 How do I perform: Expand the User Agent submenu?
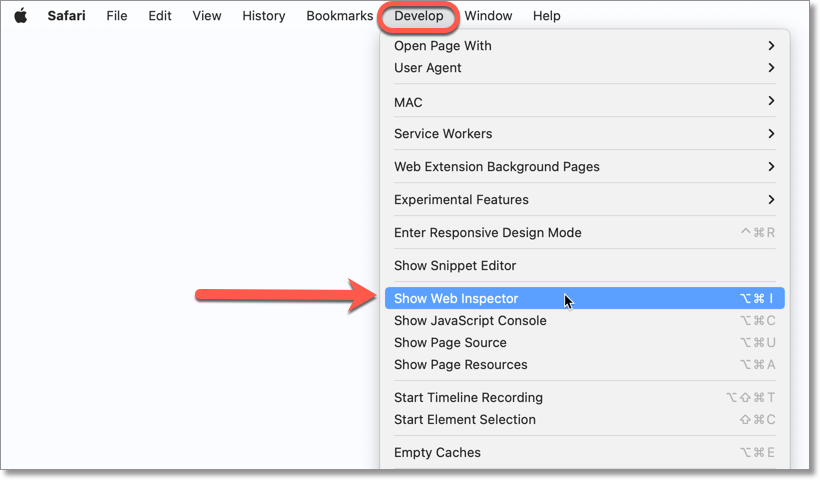click(x=585, y=68)
